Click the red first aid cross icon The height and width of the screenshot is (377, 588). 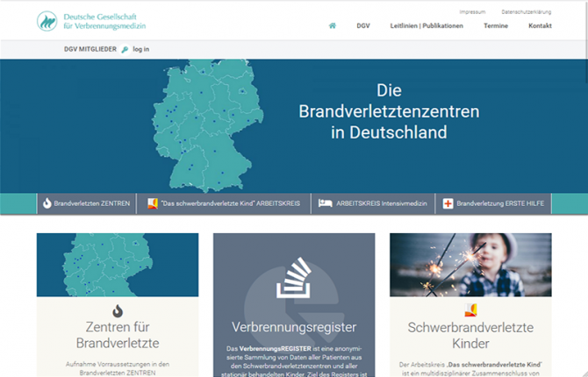tap(448, 203)
